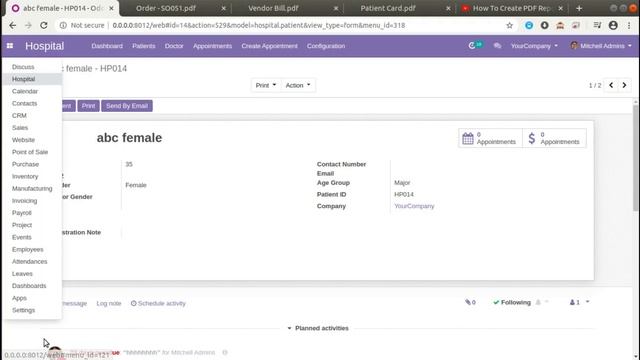Open the Dashboard menu
The image size is (640, 360).
pos(107,46)
